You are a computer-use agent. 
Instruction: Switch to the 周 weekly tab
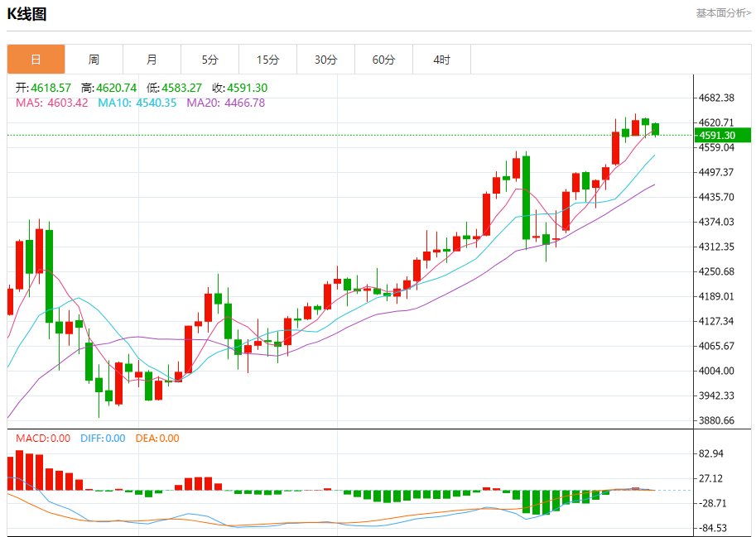tap(94, 60)
